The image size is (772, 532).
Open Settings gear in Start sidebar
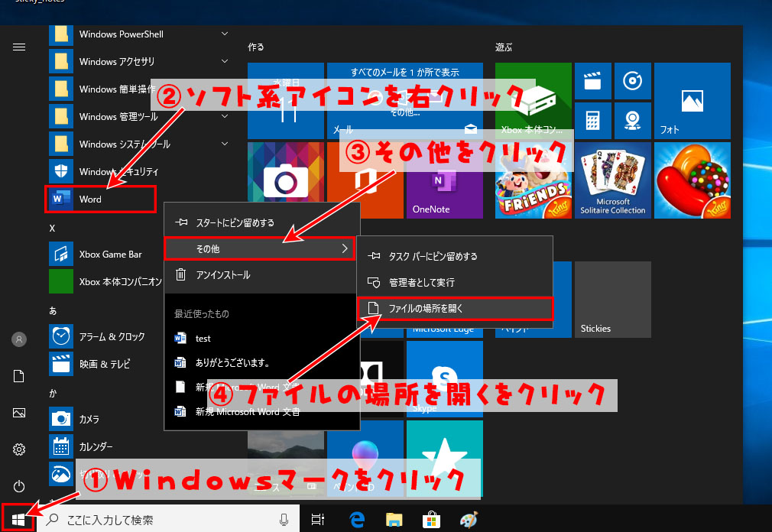tap(18, 449)
